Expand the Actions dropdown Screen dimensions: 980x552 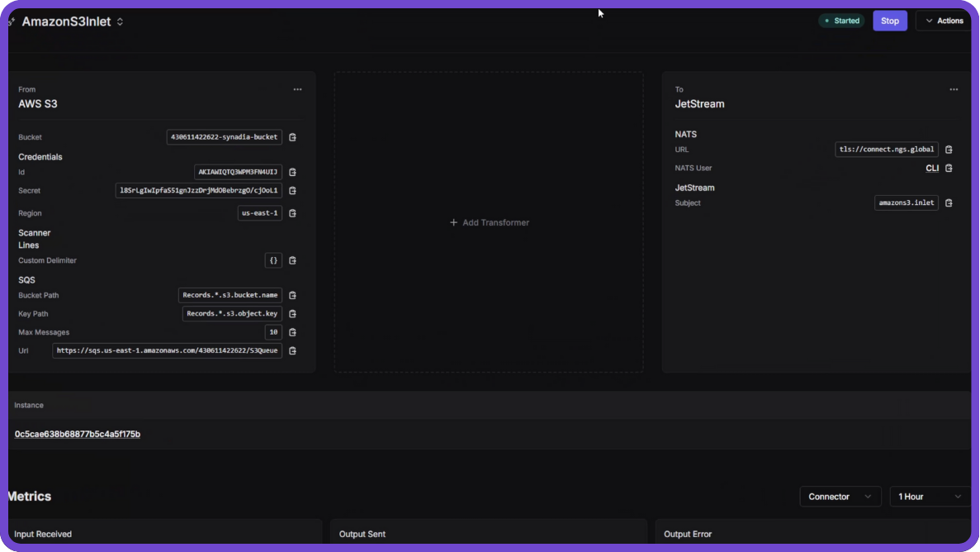coord(944,21)
